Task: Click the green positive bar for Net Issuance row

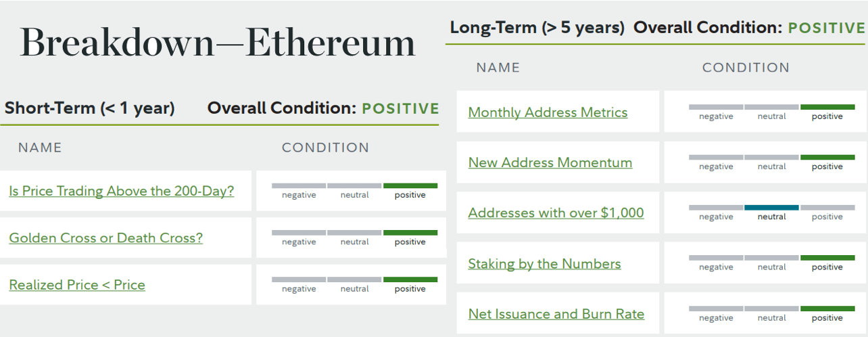Action: (x=827, y=309)
